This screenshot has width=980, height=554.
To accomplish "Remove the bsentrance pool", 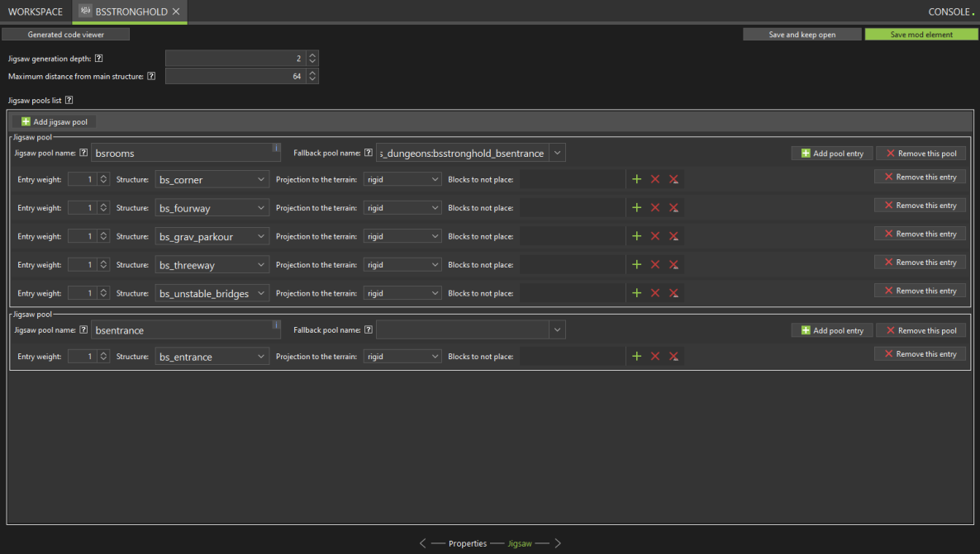I will pyautogui.click(x=921, y=330).
